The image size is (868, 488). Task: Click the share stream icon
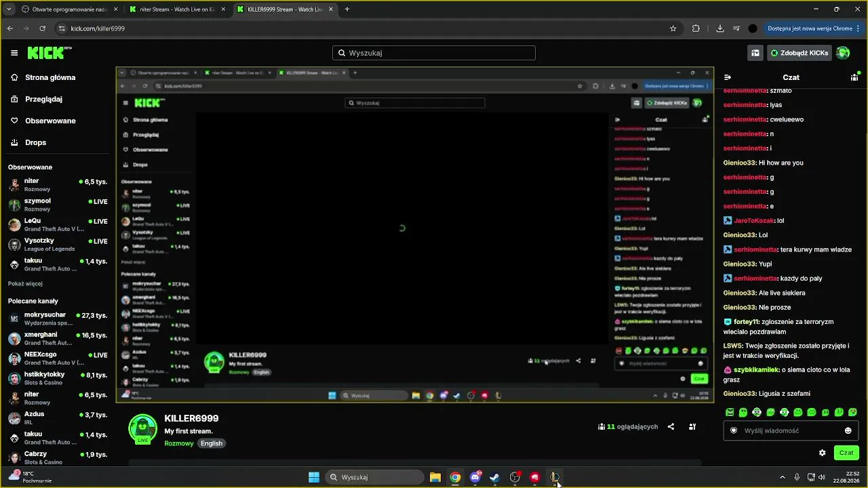671,427
